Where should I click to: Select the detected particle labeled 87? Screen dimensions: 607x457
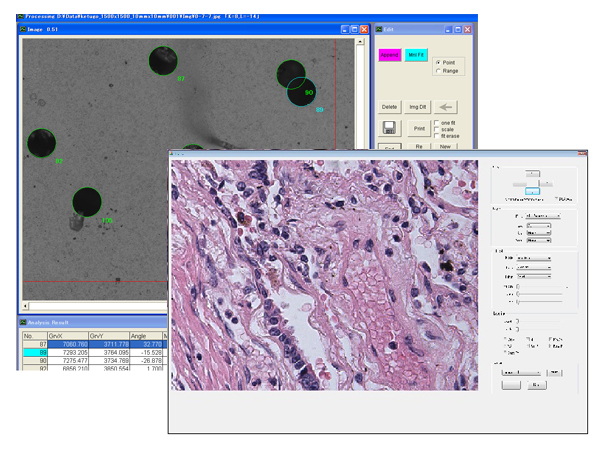163,61
